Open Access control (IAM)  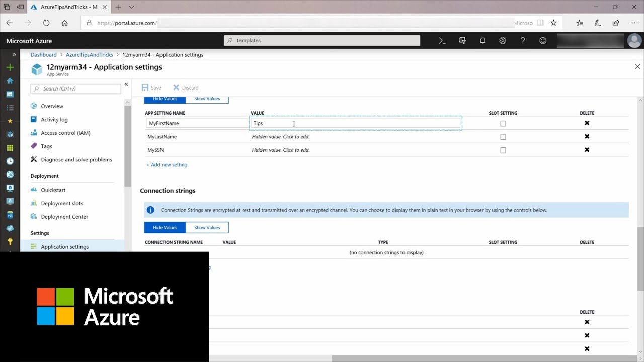[x=65, y=133]
